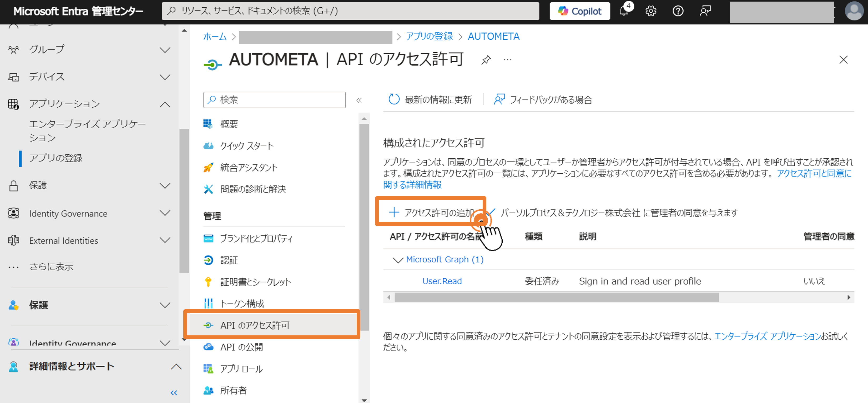The width and height of the screenshot is (868, 403).
Task: Click the アプリケーション grid icon in sidebar
Action: point(13,104)
